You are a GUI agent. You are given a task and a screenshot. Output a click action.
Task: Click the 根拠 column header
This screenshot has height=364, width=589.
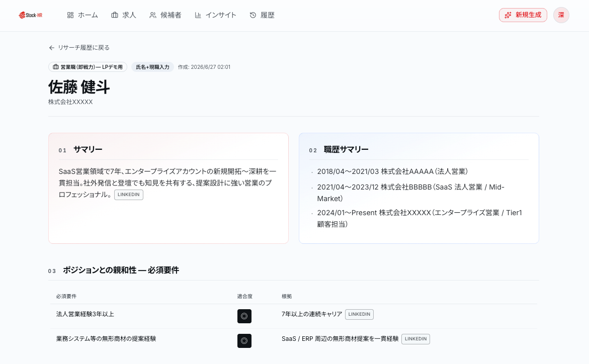click(x=287, y=297)
